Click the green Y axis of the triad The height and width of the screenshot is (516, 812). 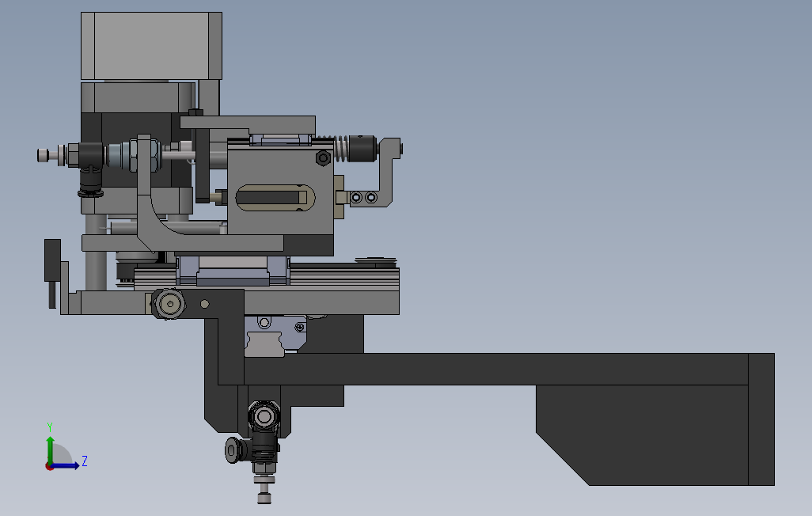click(x=50, y=450)
